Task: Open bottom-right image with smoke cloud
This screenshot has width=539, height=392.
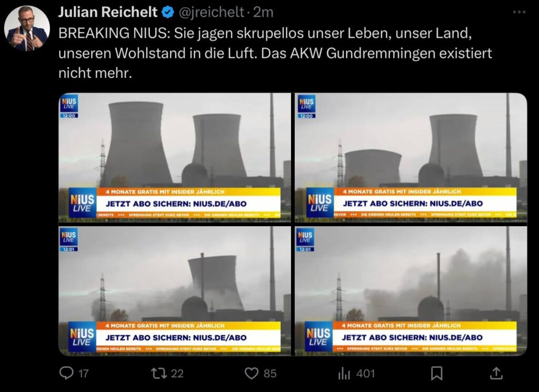Action: [x=411, y=290]
